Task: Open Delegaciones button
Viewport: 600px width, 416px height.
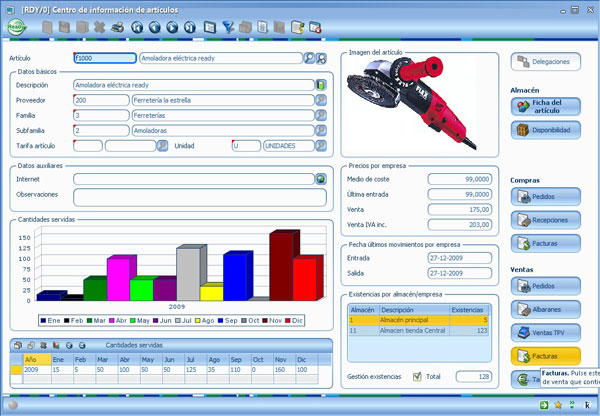Action: pyautogui.click(x=546, y=62)
